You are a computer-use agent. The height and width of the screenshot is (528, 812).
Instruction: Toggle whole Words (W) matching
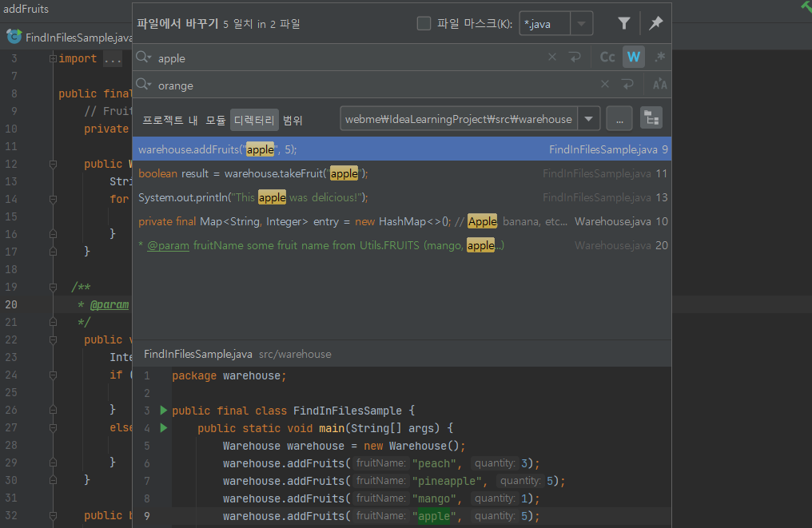pyautogui.click(x=633, y=57)
